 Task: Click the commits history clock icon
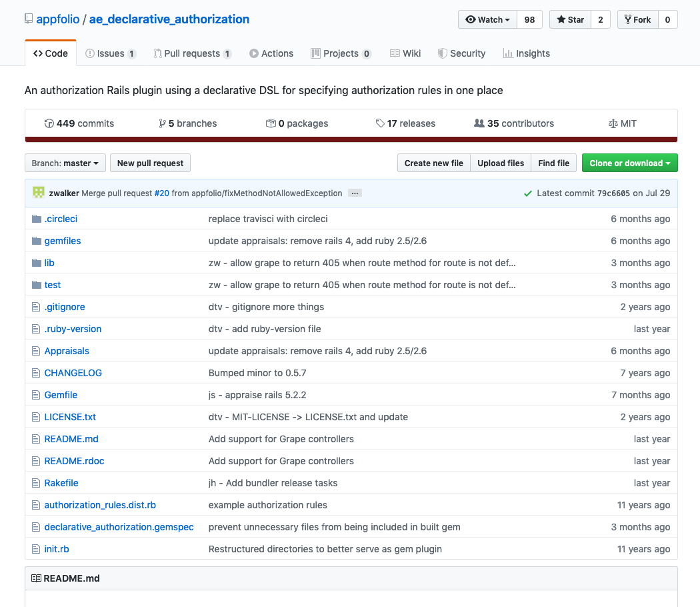click(49, 123)
